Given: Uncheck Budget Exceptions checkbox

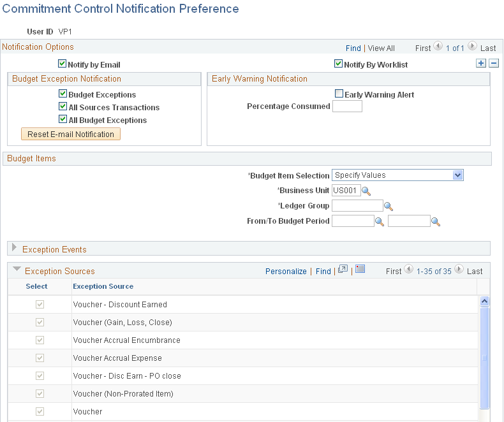Looking at the screenshot, I should [x=63, y=94].
